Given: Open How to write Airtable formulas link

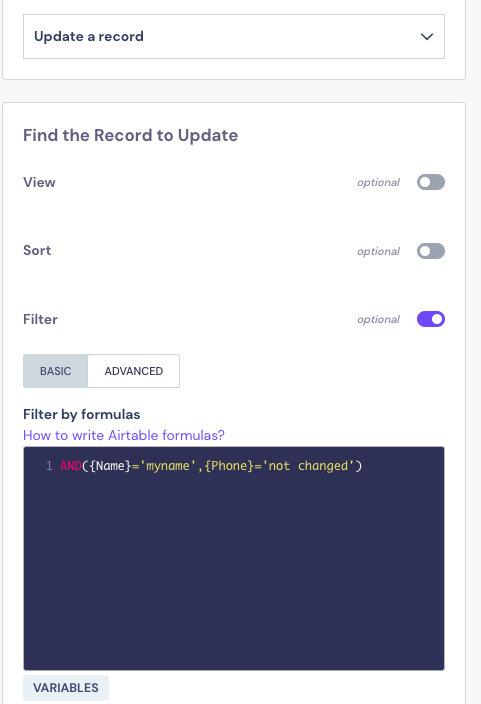Looking at the screenshot, I should click(124, 435).
